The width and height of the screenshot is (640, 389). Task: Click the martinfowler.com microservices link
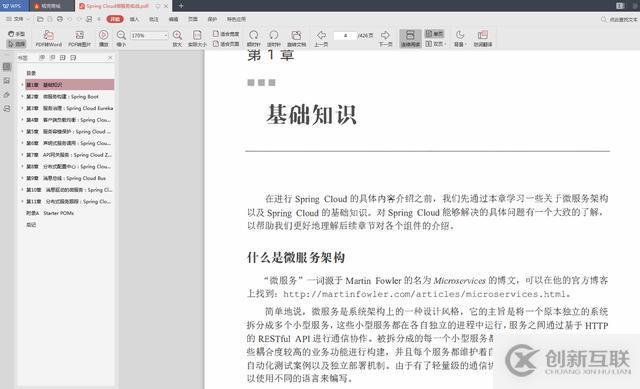pos(424,294)
